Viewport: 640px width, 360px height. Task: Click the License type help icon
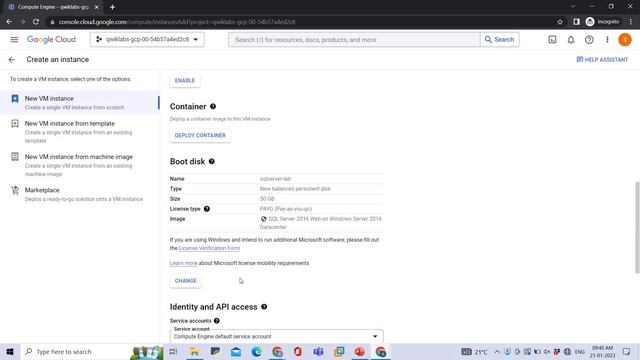coord(207,209)
